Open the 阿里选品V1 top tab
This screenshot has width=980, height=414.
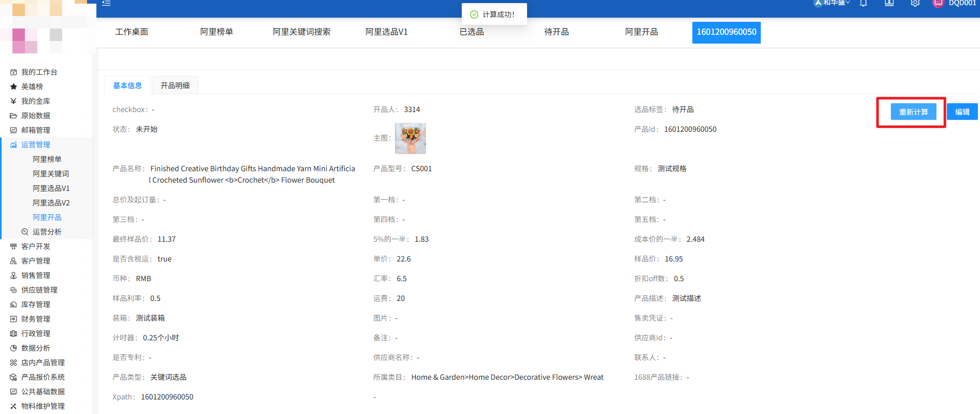(x=387, y=32)
